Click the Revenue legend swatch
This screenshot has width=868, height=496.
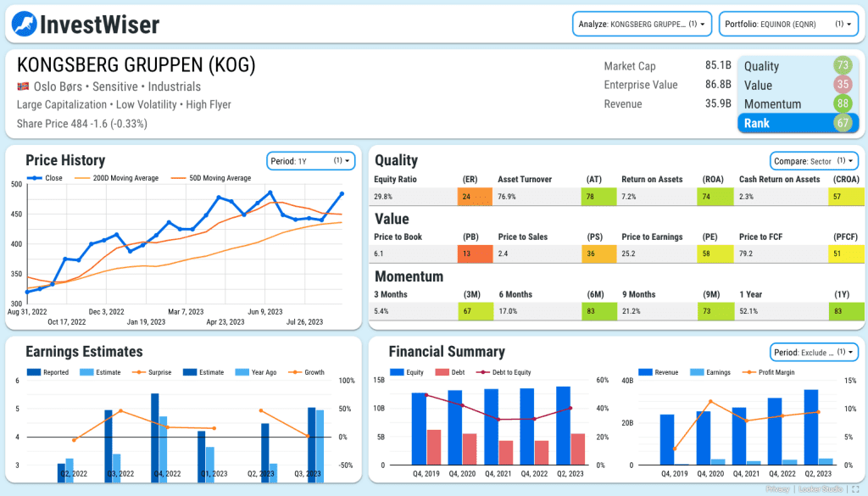[645, 372]
